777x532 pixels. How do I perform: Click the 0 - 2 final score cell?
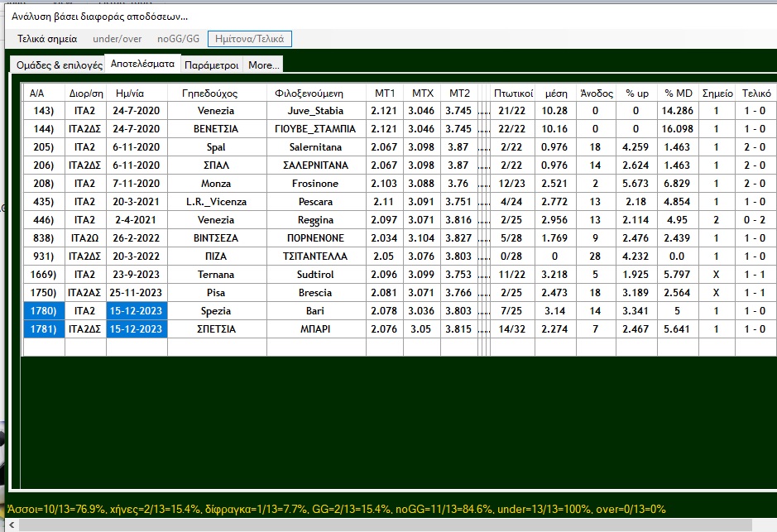(x=756, y=220)
